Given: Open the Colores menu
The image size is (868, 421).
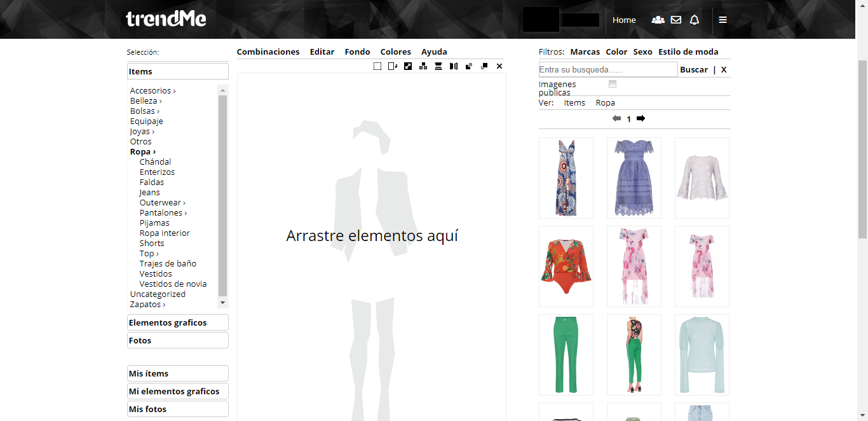Looking at the screenshot, I should tap(395, 52).
